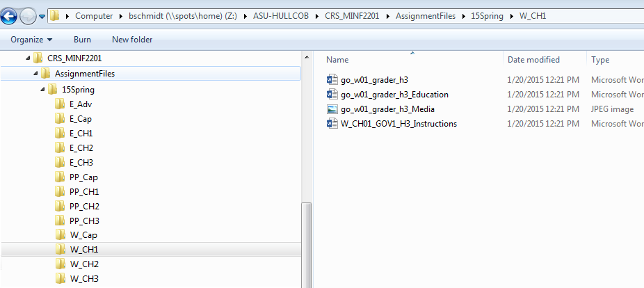Click Word icon of go_w01_grader_h3_Education
The width and height of the screenshot is (644, 288).
[332, 95]
